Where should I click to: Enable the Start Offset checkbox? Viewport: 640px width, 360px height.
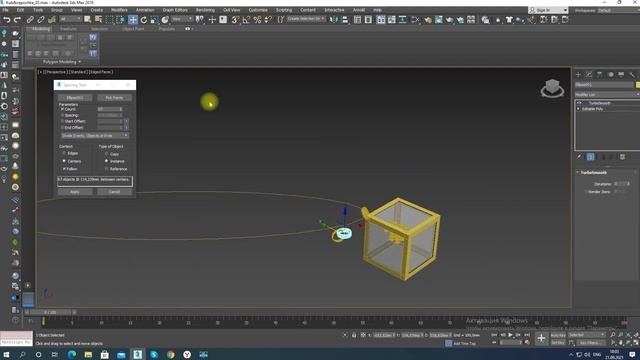coord(62,121)
